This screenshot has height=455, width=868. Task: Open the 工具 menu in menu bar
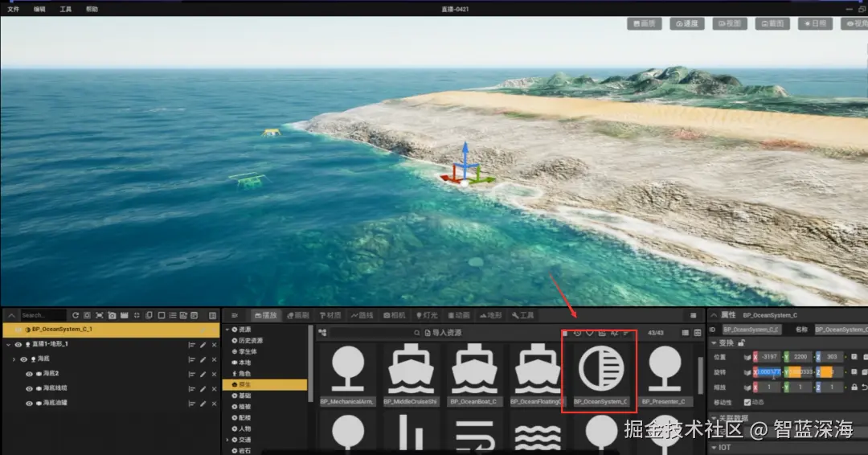click(65, 9)
